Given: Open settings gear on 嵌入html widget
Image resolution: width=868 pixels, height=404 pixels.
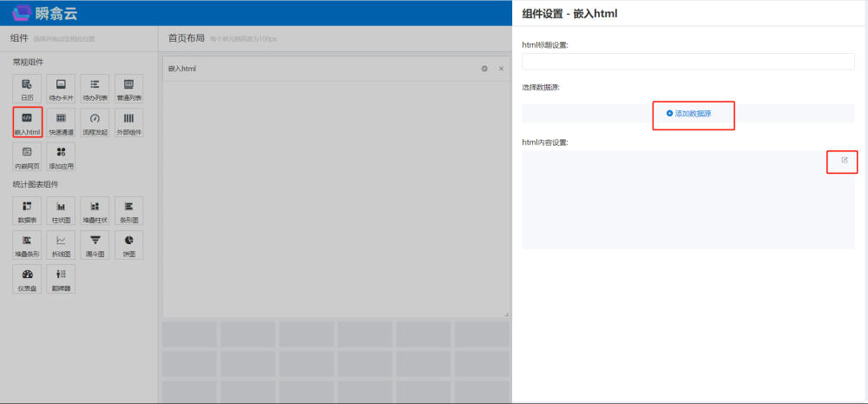Looking at the screenshot, I should coord(484,69).
